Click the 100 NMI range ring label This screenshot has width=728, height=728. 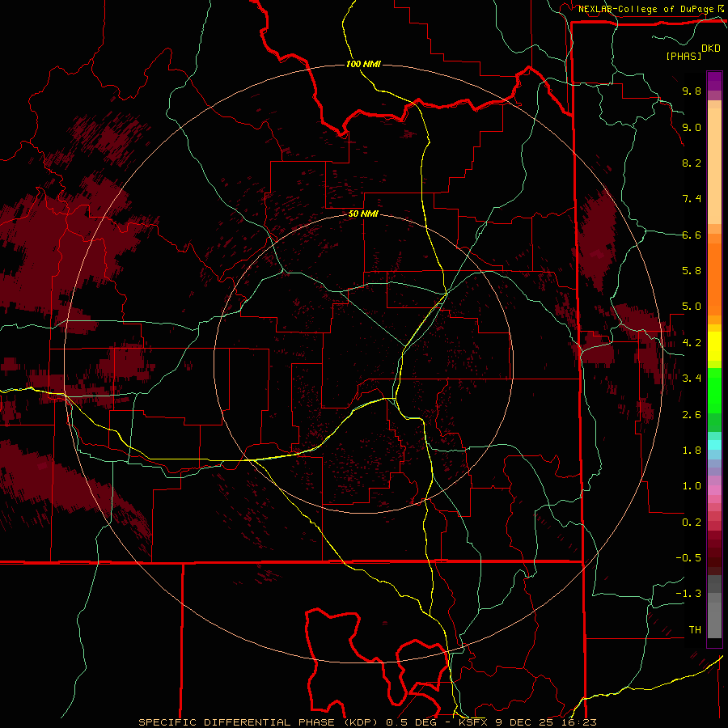tap(363, 64)
